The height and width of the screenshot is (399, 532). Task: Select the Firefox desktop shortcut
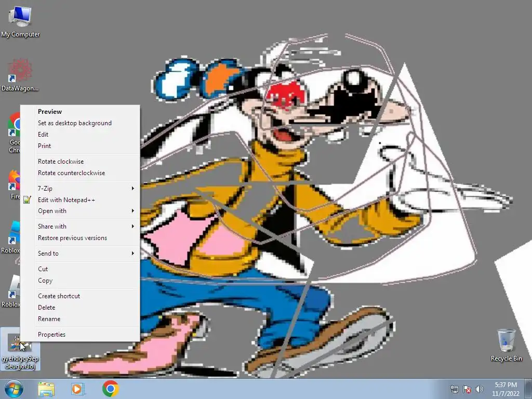[14, 185]
